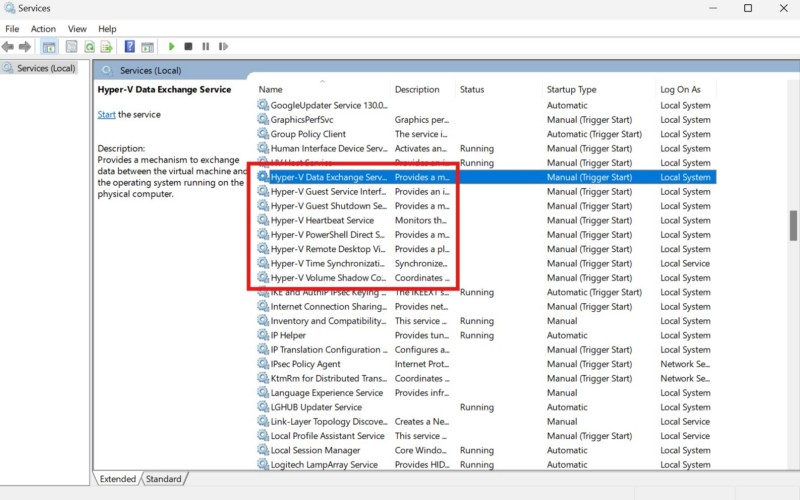Viewport: 800px width, 500px height.
Task: Open Help with the question mark icon
Action: [x=130, y=46]
